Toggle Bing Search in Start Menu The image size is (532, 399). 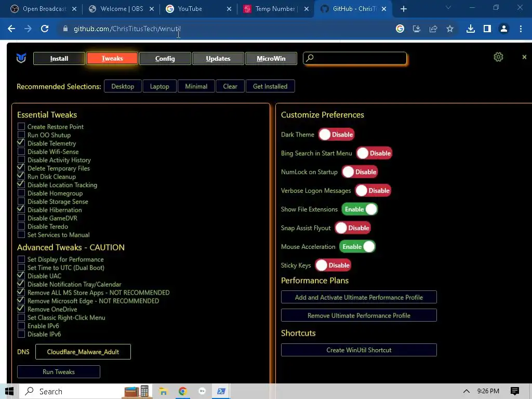[374, 153]
